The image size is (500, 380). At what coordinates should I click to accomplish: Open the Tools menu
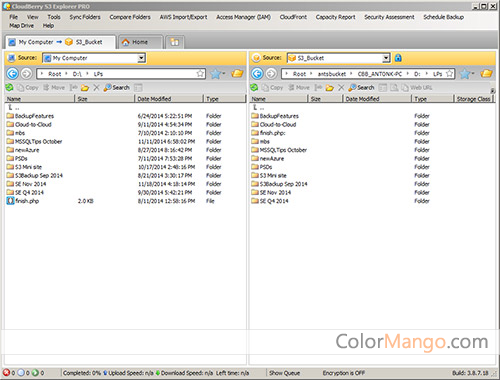click(x=54, y=17)
